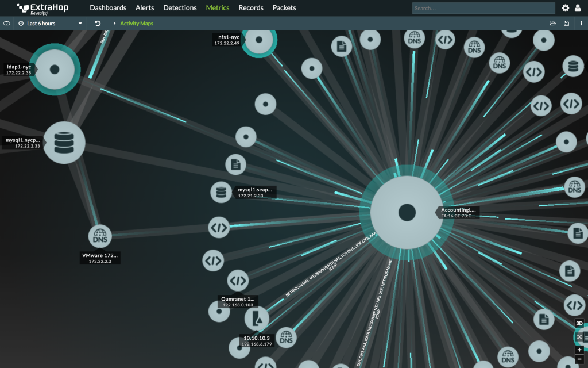Toggle the time comparison switch icon
Screen dimensions: 588x368
pyautogui.click(x=6, y=23)
